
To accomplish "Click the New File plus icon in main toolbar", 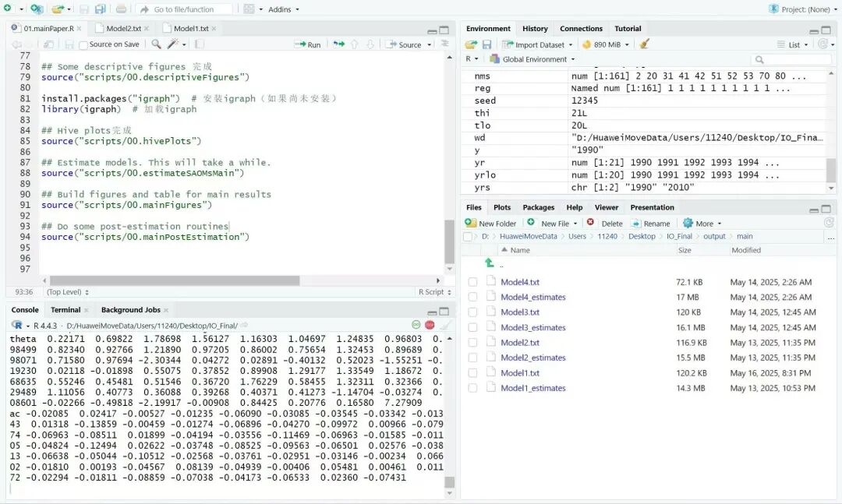I will [x=8, y=9].
